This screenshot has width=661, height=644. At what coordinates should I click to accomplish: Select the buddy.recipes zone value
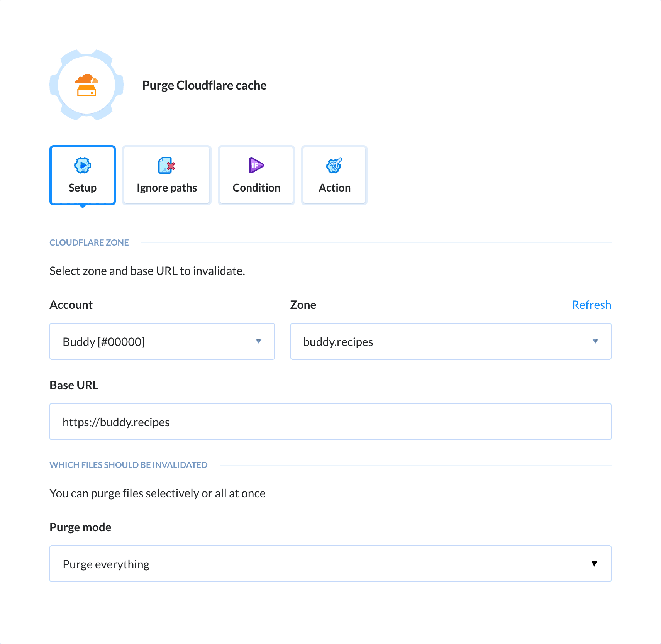pyautogui.click(x=338, y=341)
